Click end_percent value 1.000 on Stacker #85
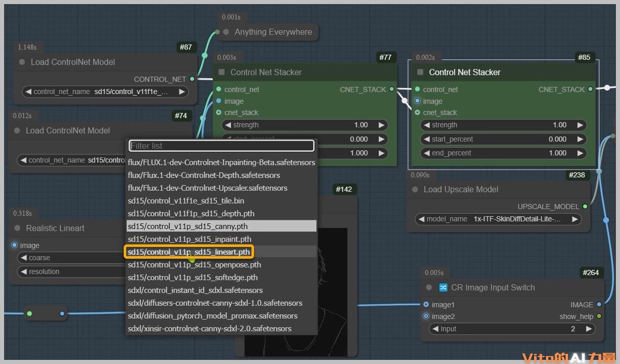 click(558, 153)
